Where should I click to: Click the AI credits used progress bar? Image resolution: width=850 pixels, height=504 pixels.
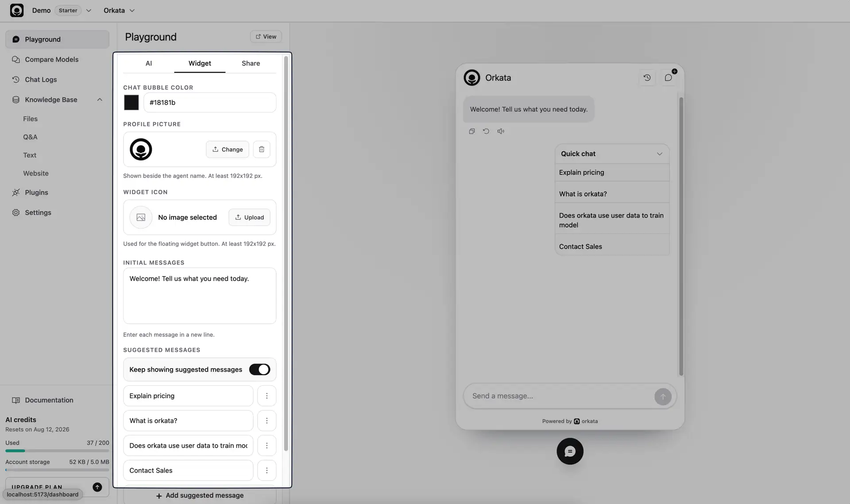(57, 451)
